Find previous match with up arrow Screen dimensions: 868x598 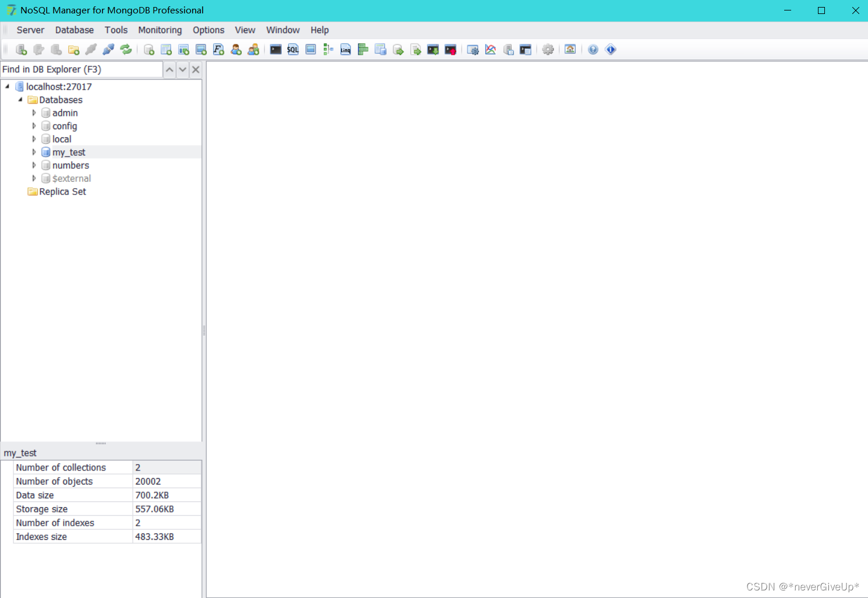click(x=169, y=69)
